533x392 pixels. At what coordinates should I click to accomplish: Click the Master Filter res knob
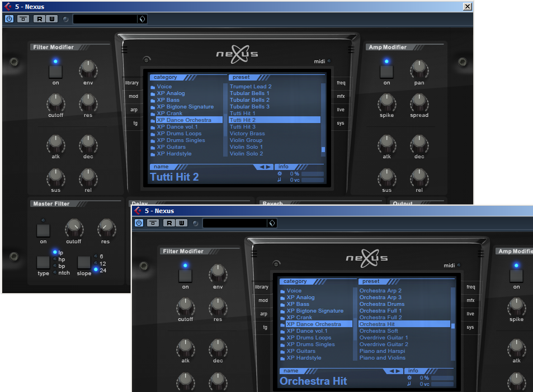coord(106,228)
